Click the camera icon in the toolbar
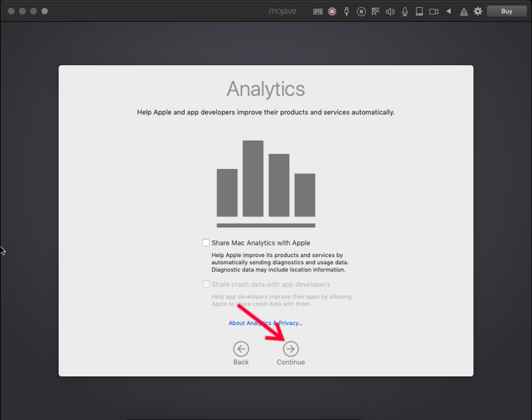The height and width of the screenshot is (420, 532). 434,11
